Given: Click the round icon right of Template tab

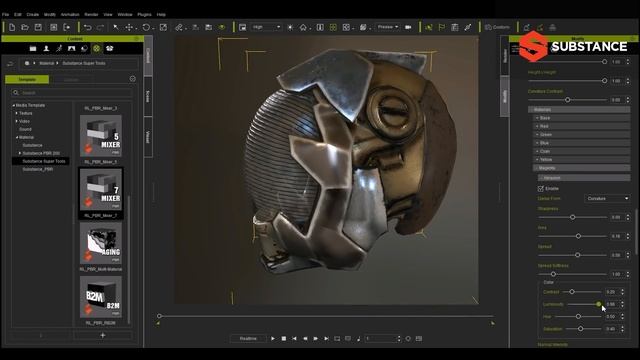Looking at the screenshot, I should click(x=133, y=79).
